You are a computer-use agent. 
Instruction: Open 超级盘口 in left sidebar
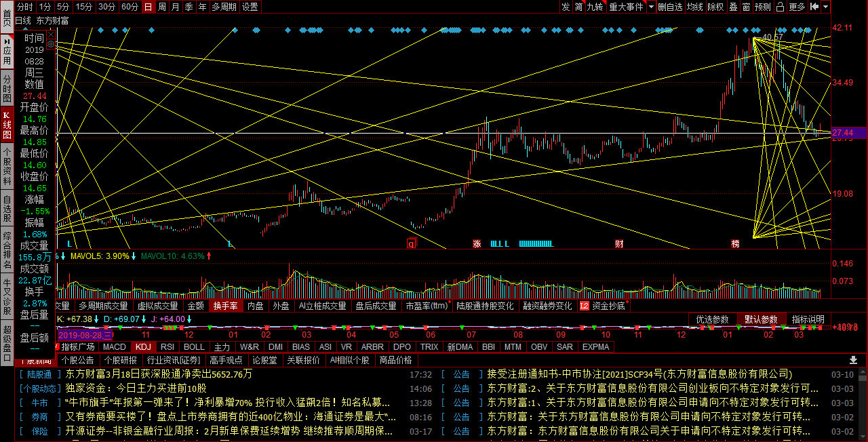pyautogui.click(x=7, y=344)
